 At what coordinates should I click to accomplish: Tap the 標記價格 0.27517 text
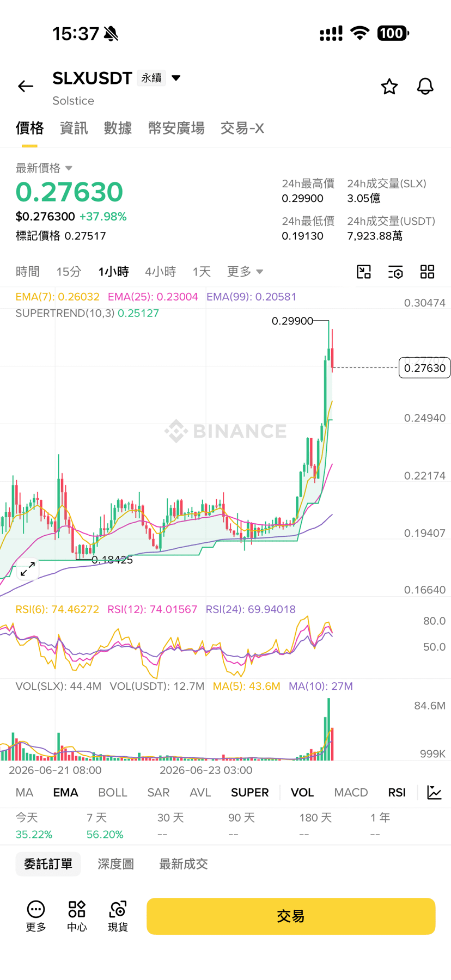tap(61, 236)
